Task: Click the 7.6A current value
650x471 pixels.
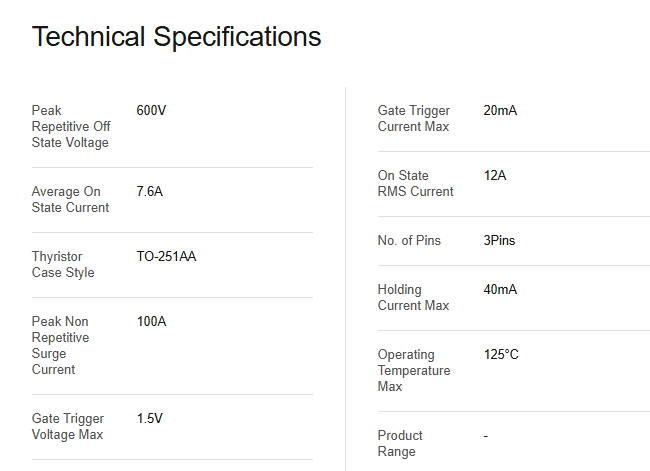Action: tap(149, 192)
